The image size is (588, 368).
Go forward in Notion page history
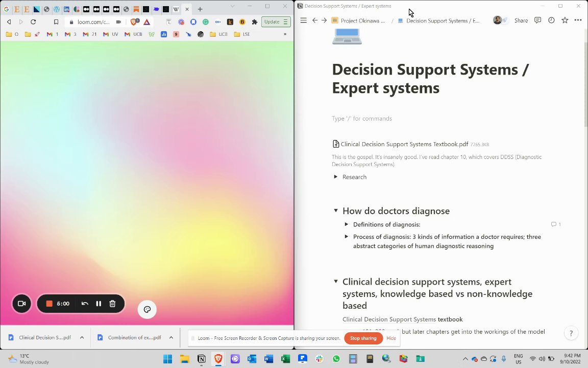tap(324, 20)
